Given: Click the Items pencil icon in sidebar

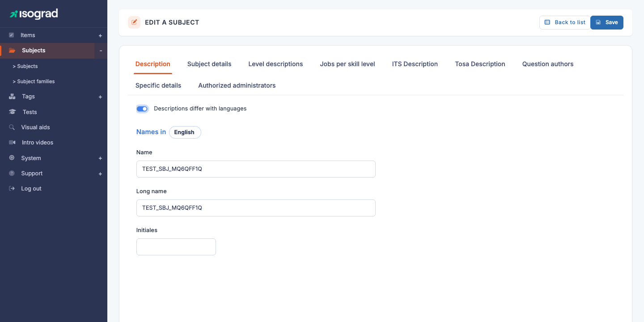Looking at the screenshot, I should click(12, 35).
